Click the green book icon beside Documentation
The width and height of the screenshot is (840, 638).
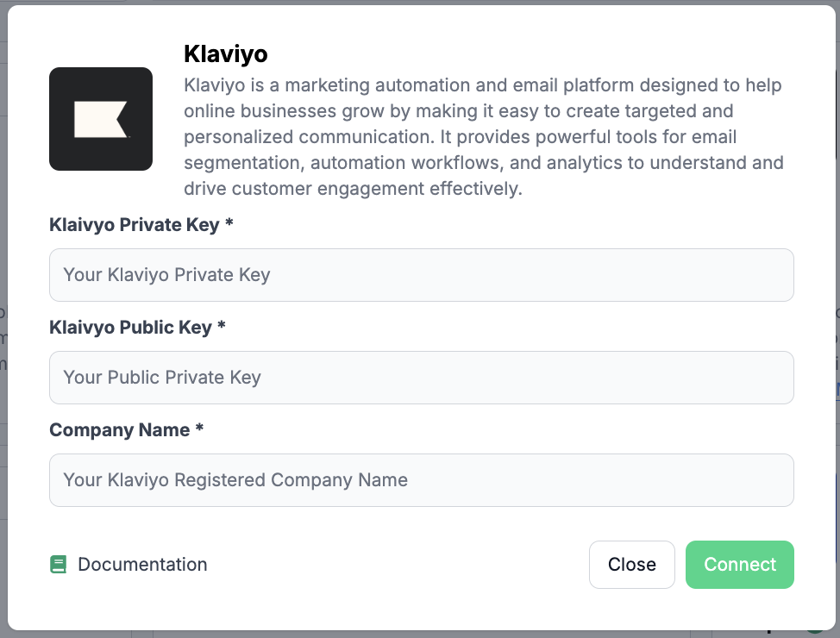point(59,565)
